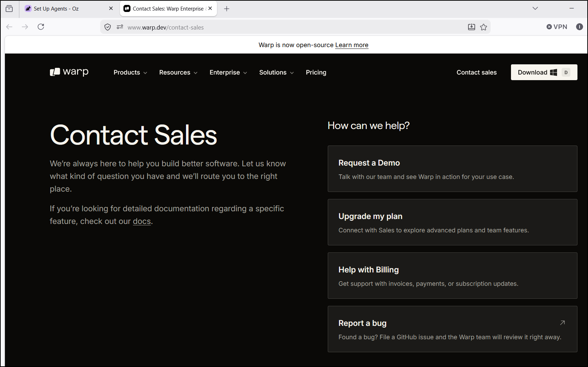Viewport: 588px width, 367px height.
Task: Focus the address bar URL field
Action: (295, 27)
